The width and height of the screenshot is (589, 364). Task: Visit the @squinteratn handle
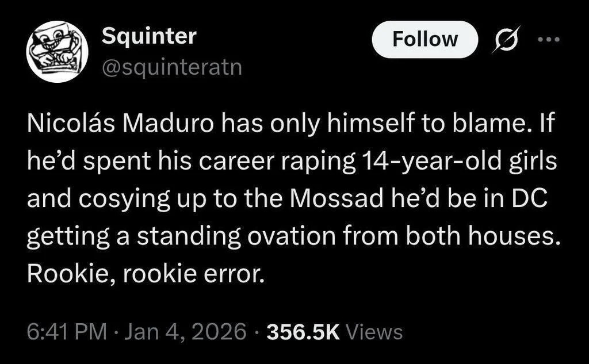click(171, 68)
